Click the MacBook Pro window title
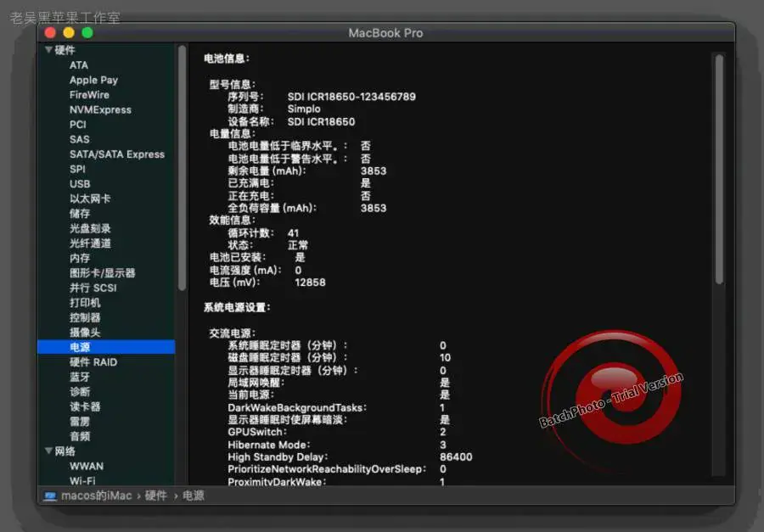The image size is (764, 532). click(x=385, y=33)
